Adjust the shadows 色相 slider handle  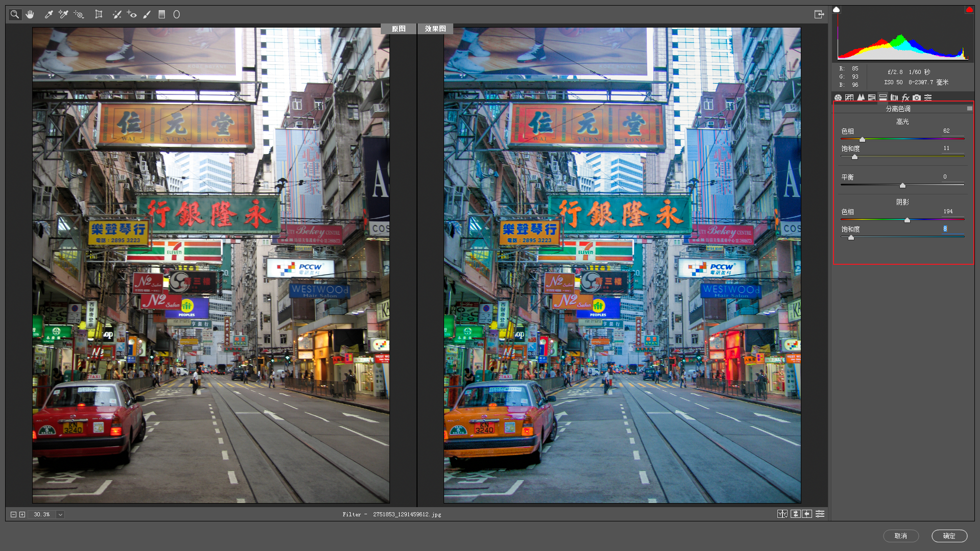pyautogui.click(x=907, y=220)
